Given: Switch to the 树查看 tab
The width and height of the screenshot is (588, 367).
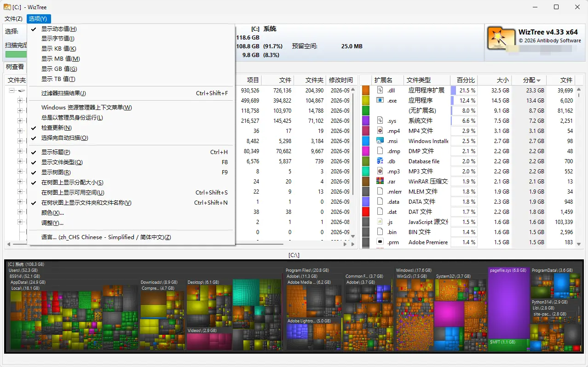Looking at the screenshot, I should (15, 67).
